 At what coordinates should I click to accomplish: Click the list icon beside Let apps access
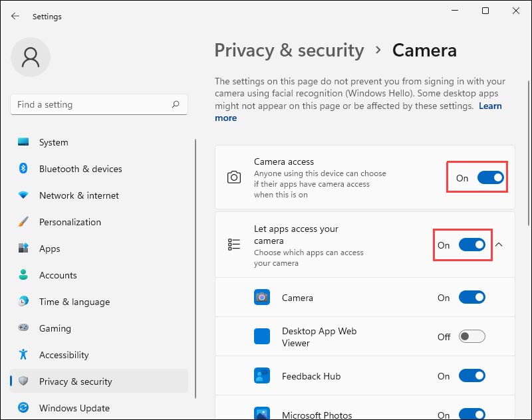[x=234, y=245]
